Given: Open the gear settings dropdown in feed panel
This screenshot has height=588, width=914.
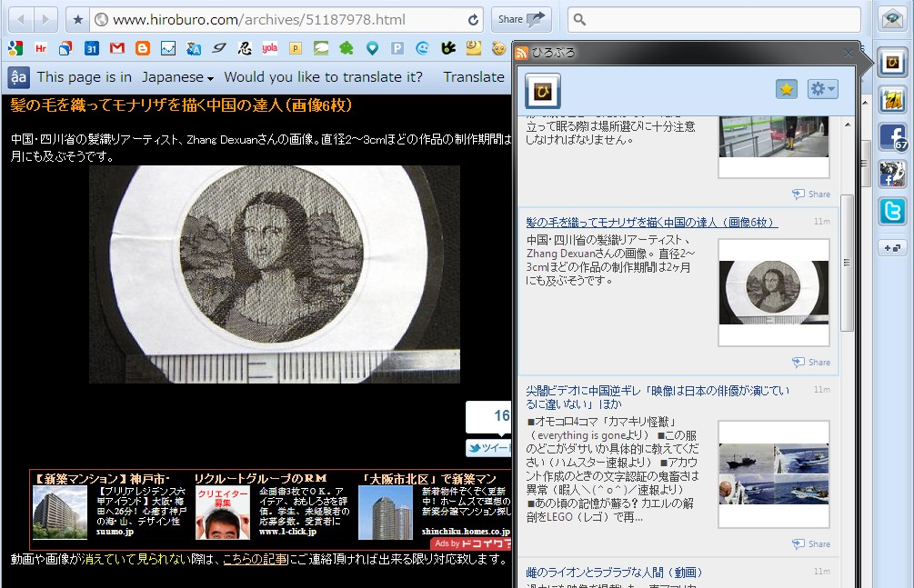Looking at the screenshot, I should pyautogui.click(x=822, y=89).
